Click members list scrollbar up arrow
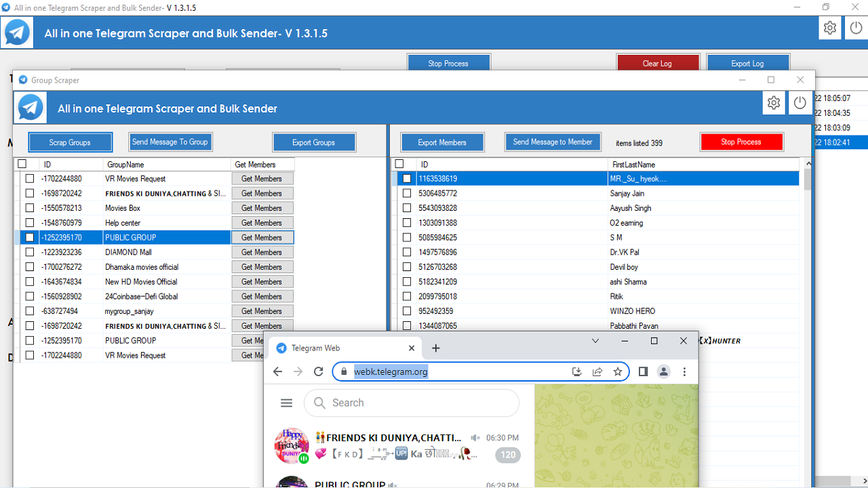Viewport: 868px width, 488px height. tap(807, 164)
